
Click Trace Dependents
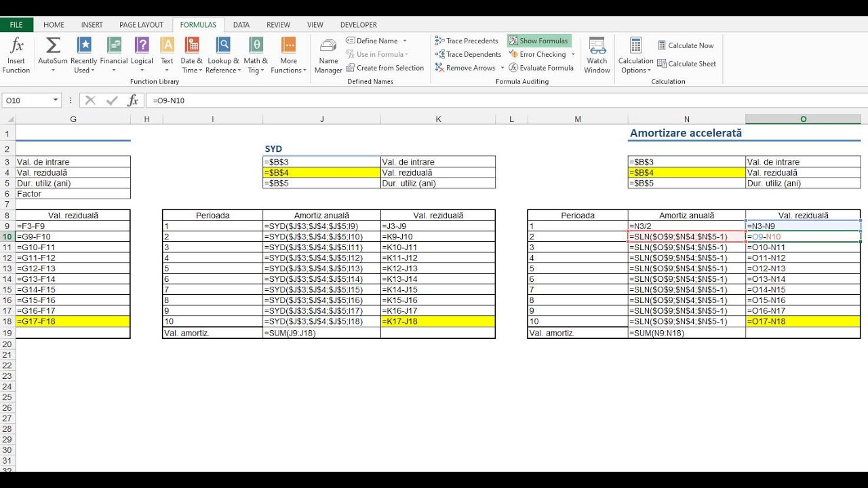click(x=468, y=54)
